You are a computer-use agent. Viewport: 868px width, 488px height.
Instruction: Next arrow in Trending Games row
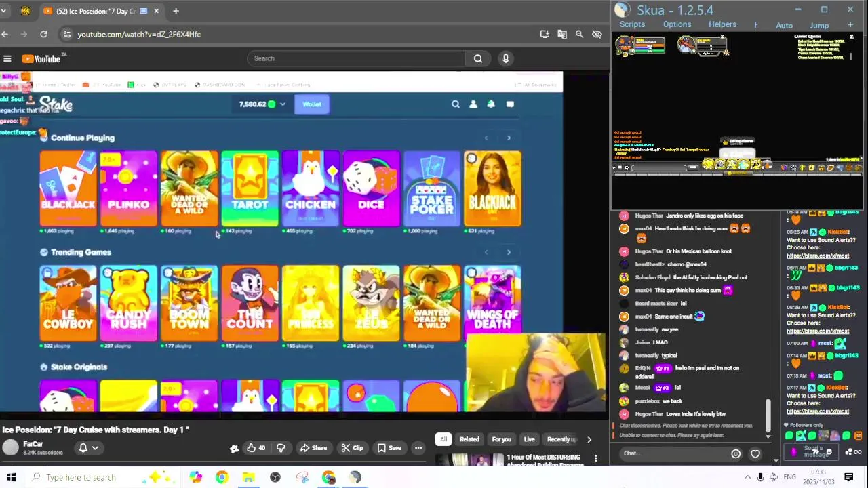point(509,252)
